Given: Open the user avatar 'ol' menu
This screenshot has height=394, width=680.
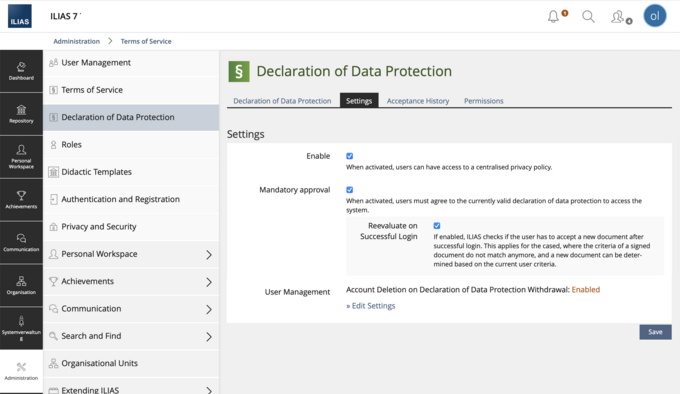Looking at the screenshot, I should tap(654, 16).
